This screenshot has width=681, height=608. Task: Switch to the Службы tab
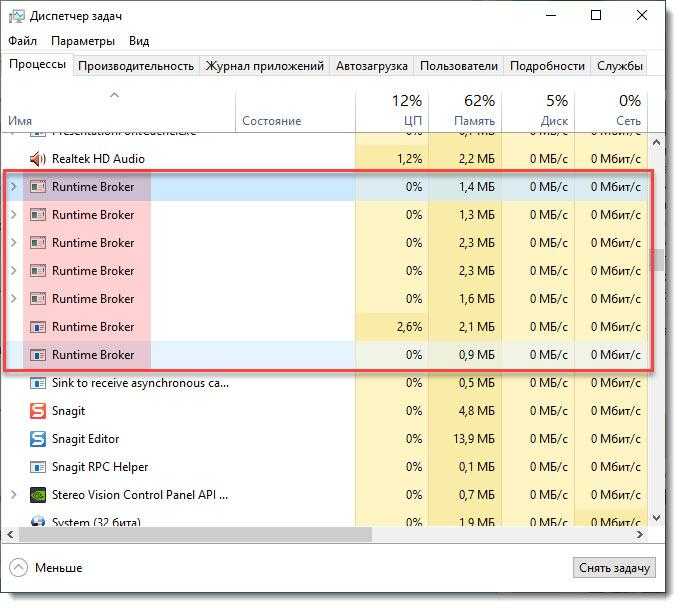[619, 66]
